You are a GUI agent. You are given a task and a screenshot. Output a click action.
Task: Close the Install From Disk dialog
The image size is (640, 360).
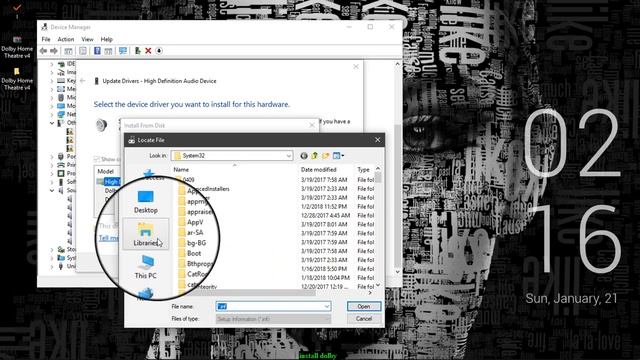[312, 125]
